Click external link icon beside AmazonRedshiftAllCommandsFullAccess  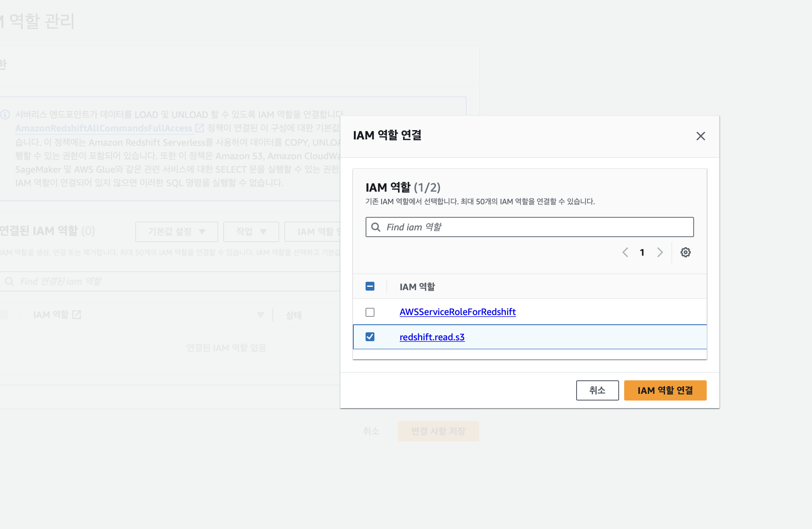click(x=200, y=128)
